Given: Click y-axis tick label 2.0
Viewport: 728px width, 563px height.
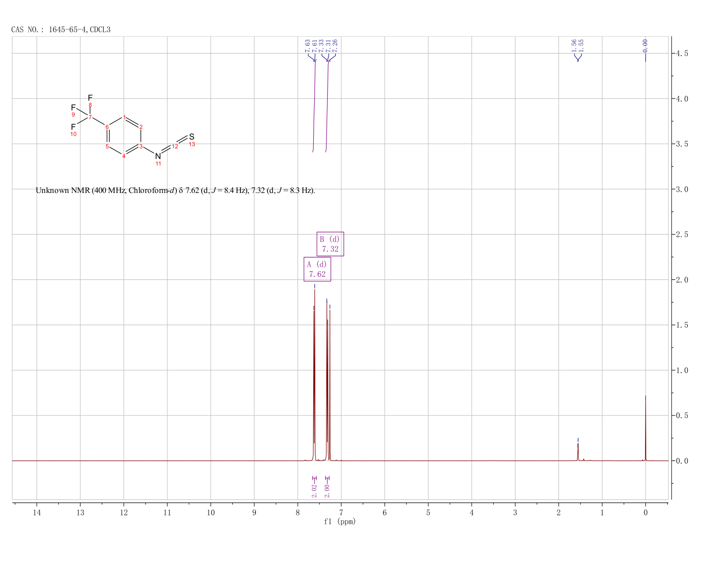Looking at the screenshot, I should pyautogui.click(x=682, y=280).
